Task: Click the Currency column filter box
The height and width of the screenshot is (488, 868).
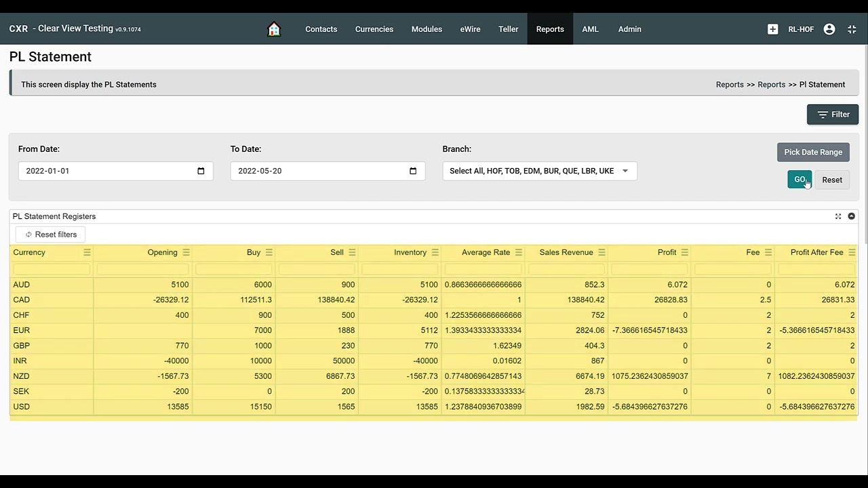Action: click(52, 270)
